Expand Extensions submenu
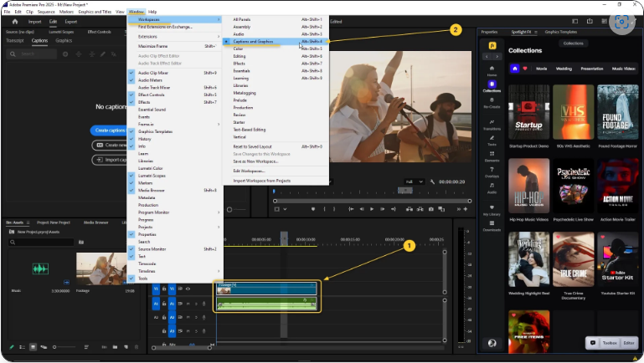644x363 pixels. tap(175, 37)
